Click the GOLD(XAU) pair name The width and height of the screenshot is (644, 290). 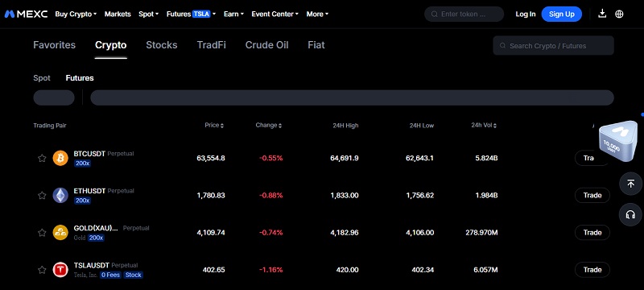coord(96,228)
